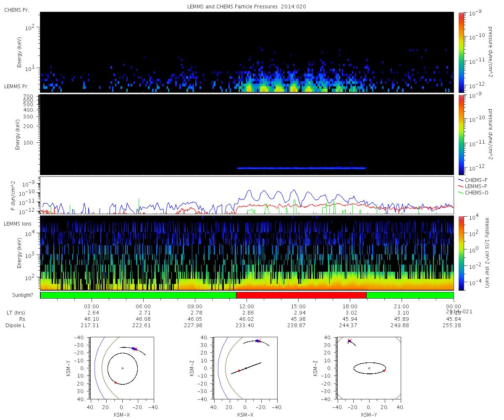Viewport: 504px width, 420px height.
Task: Click the red dot in KSM-Y/KSM-Z orbit plot
Action: [384, 370]
